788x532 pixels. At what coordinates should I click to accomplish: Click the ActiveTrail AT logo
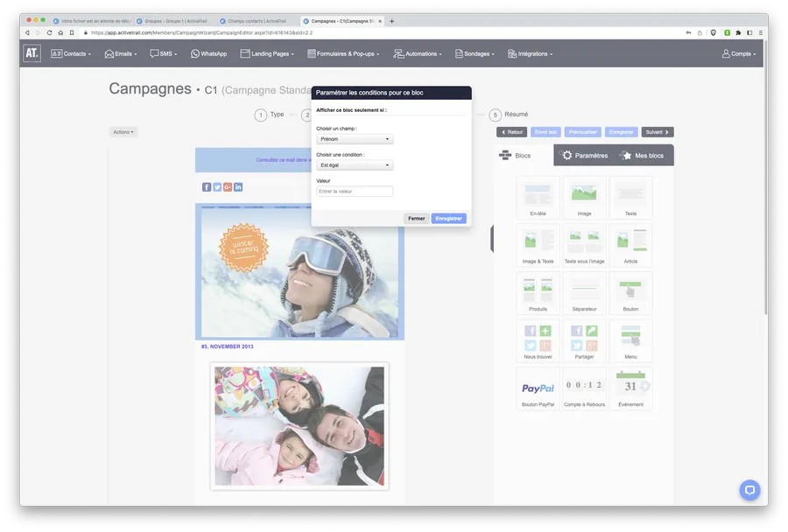[x=32, y=53]
